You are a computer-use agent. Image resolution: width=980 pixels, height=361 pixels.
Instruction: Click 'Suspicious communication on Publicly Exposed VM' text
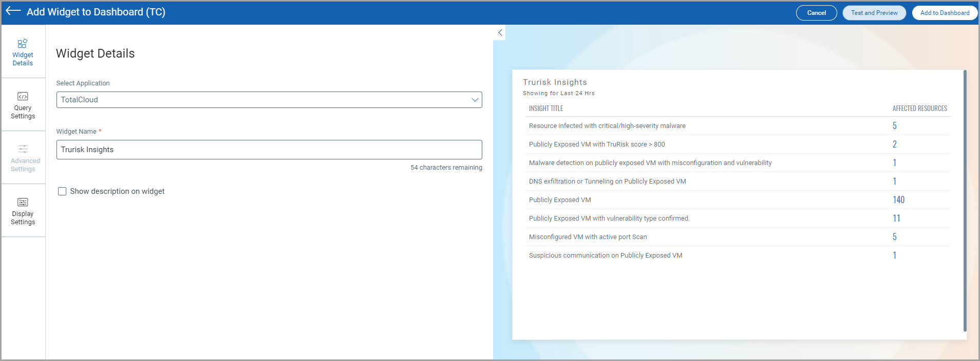click(606, 256)
